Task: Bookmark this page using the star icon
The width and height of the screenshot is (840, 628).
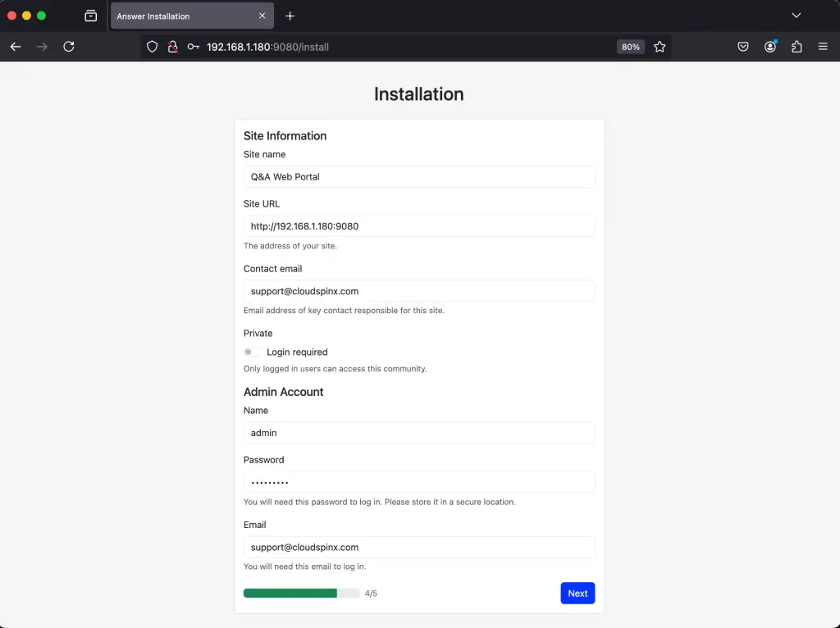Action: [660, 47]
